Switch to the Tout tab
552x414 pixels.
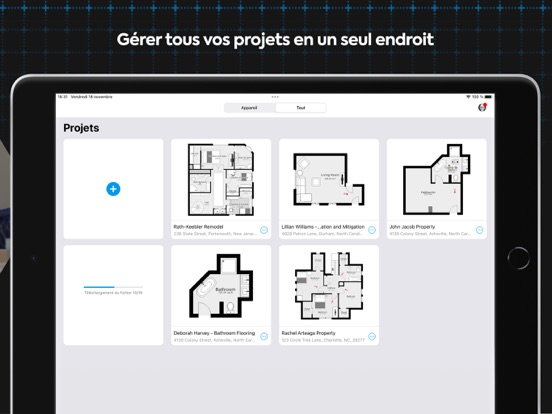pos(301,108)
